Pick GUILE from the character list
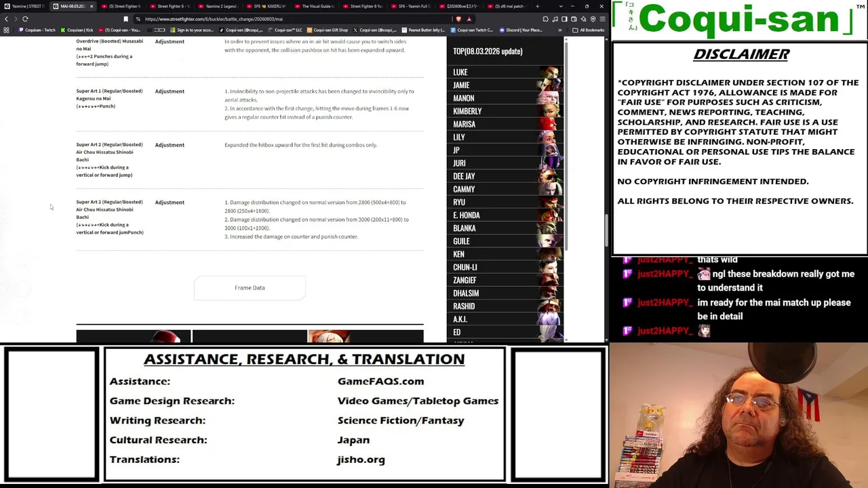This screenshot has width=868, height=488. (x=505, y=241)
